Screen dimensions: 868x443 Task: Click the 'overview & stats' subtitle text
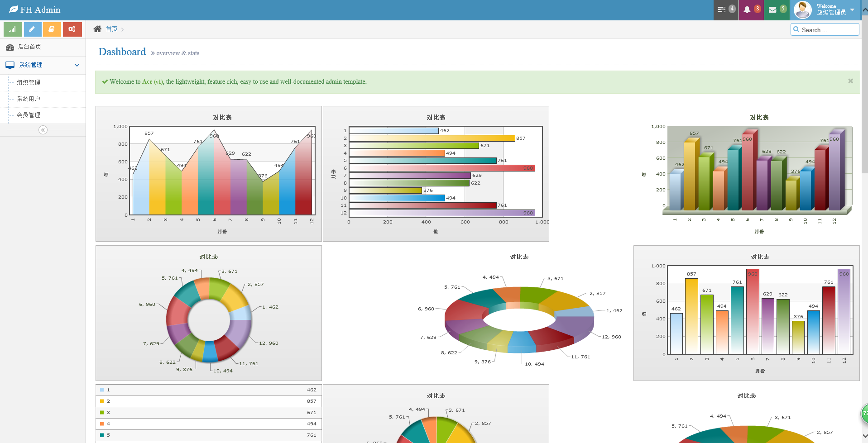coord(178,53)
